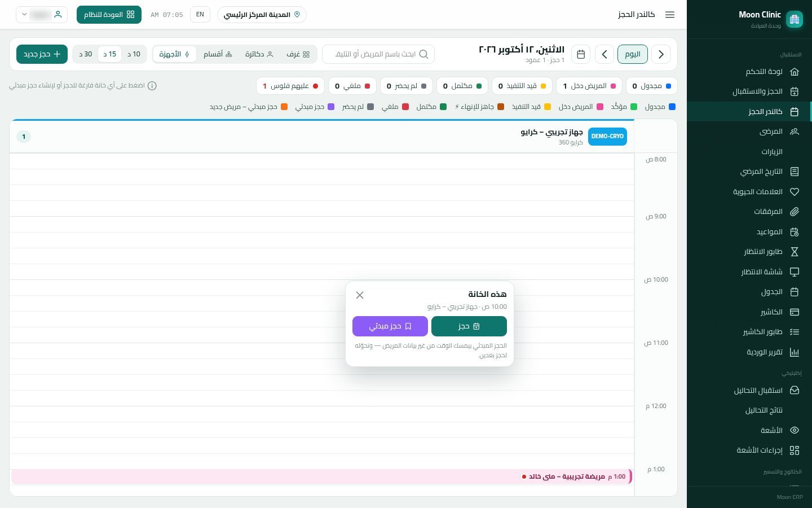
Task: Select the 15 د interval
Action: click(109, 54)
